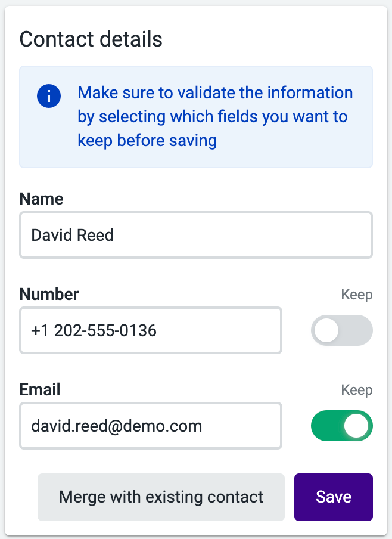Click into the Number input field
Viewport: 392px width, 539px height.
[151, 330]
